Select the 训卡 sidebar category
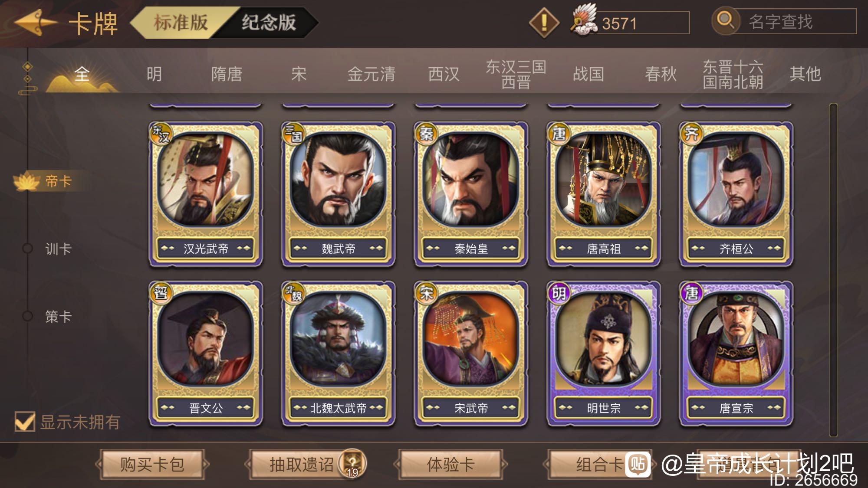 coord(58,249)
